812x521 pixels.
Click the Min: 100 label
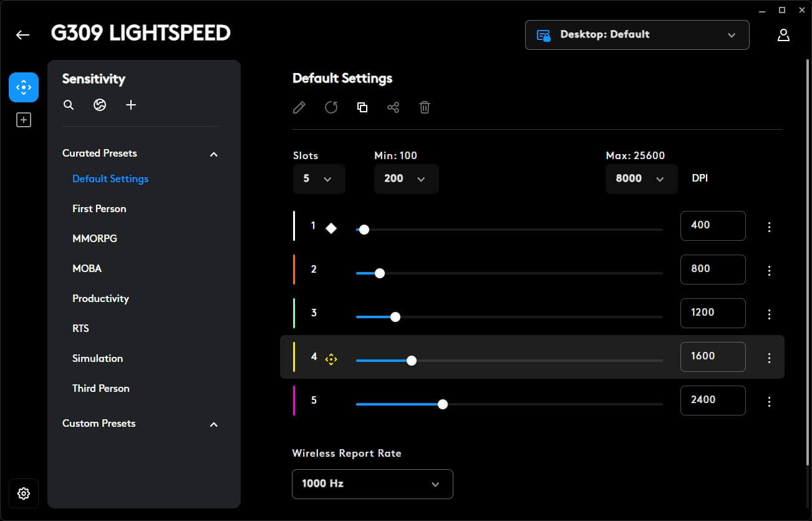(395, 155)
